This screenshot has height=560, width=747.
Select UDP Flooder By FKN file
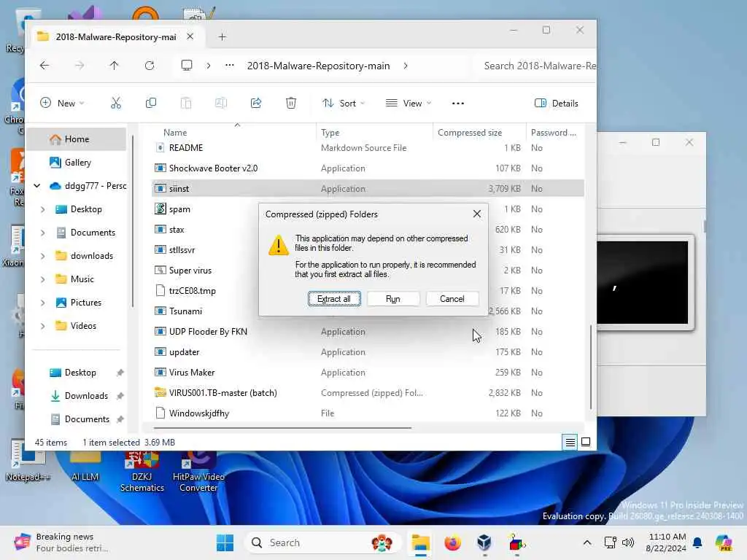click(368, 332)
